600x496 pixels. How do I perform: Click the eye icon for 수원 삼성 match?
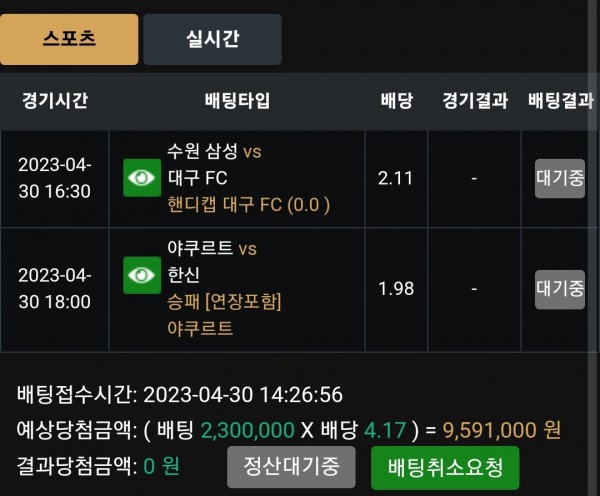(142, 178)
